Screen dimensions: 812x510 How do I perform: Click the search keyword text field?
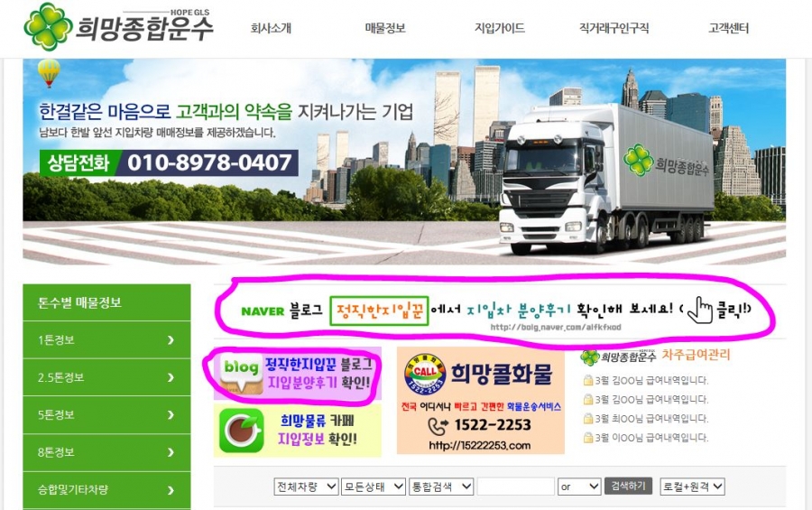point(516,487)
